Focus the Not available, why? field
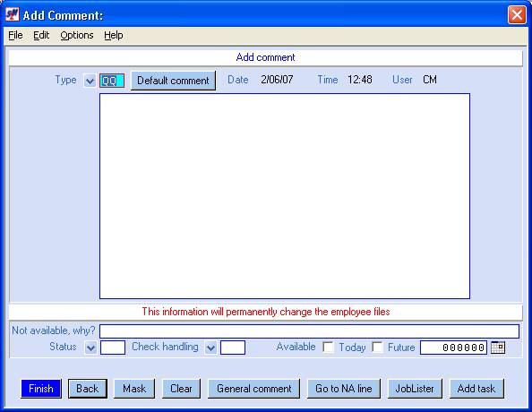This screenshot has width=532, height=412. coord(309,331)
